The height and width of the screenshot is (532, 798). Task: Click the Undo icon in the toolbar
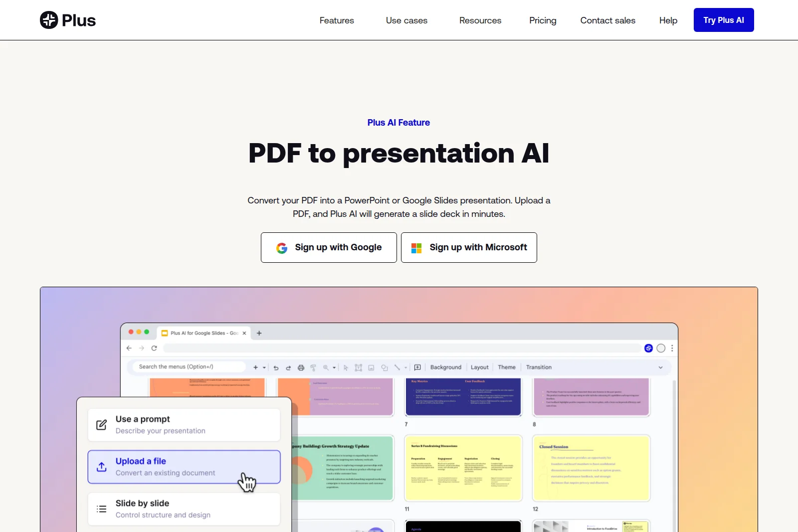(x=276, y=367)
